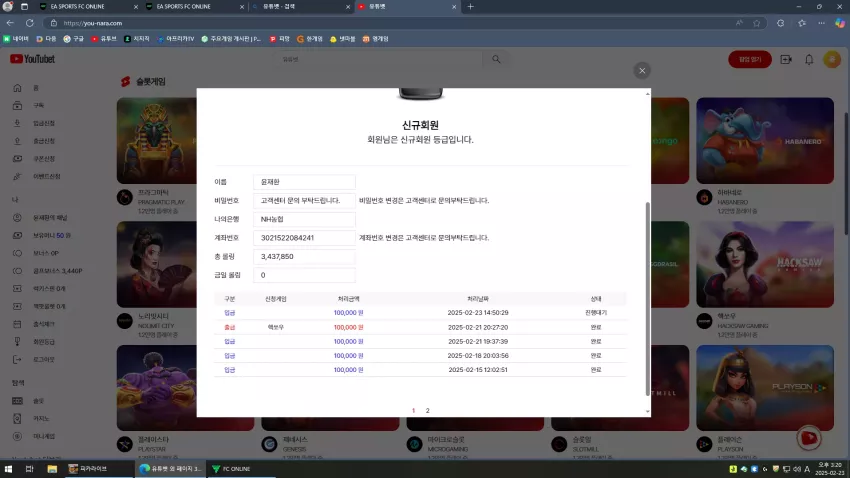This screenshot has width=850, height=478.
Task: Open a new browser tab
Action: (471, 7)
